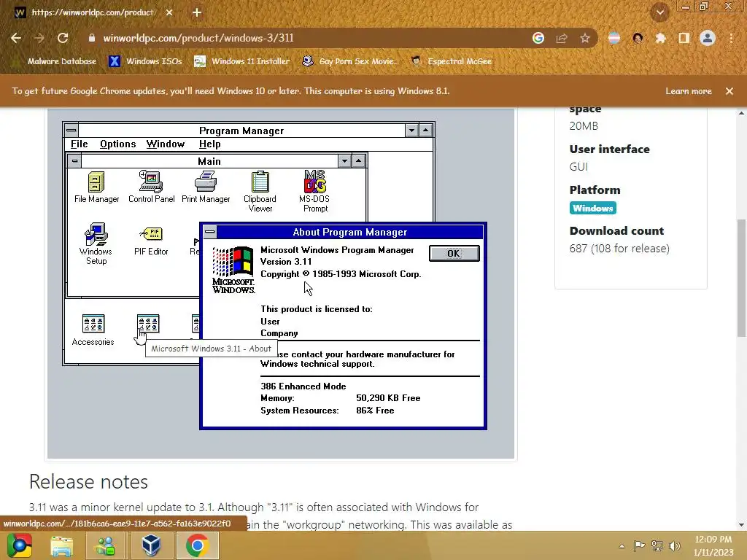Select the winworldpc.com browser tab
Screen dimensions: 747x560
pos(93,12)
